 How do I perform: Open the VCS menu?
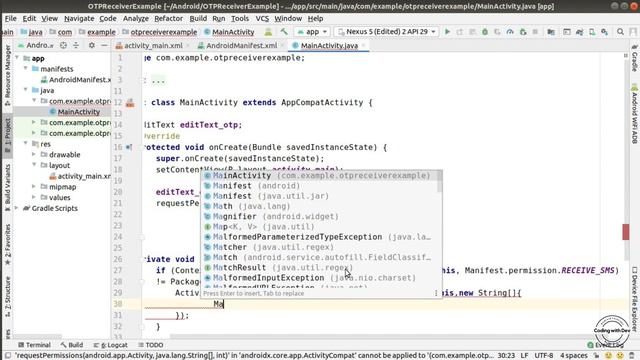pyautogui.click(x=262, y=18)
